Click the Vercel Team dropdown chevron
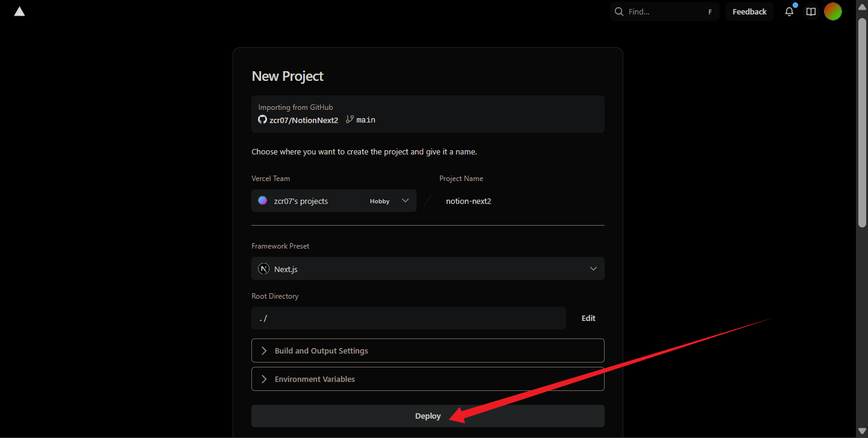 click(405, 201)
